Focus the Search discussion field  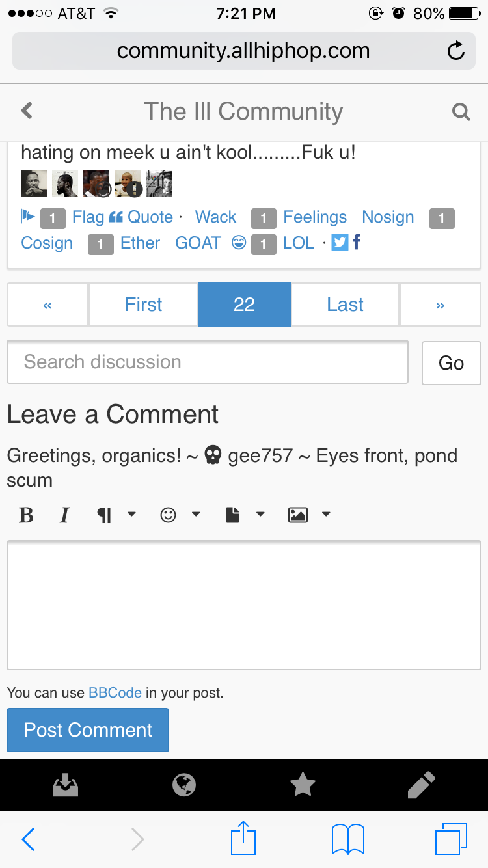[207, 362]
